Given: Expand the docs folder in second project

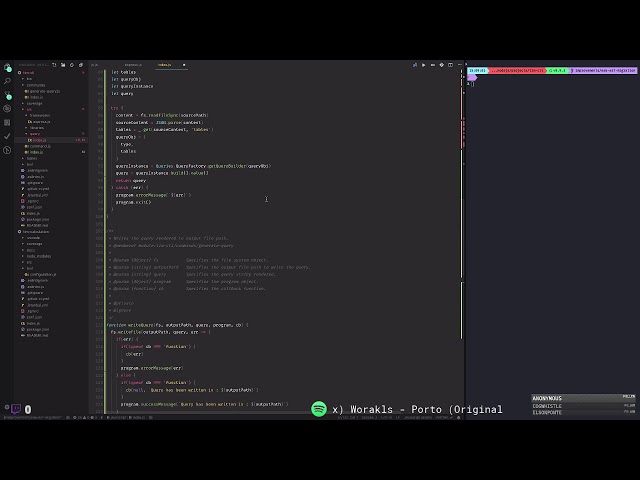Looking at the screenshot, I should tap(31, 250).
